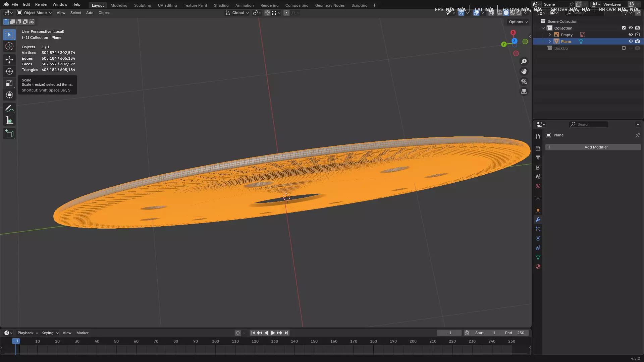Image resolution: width=644 pixels, height=362 pixels.
Task: Select the Rotate tool
Action: click(9, 71)
